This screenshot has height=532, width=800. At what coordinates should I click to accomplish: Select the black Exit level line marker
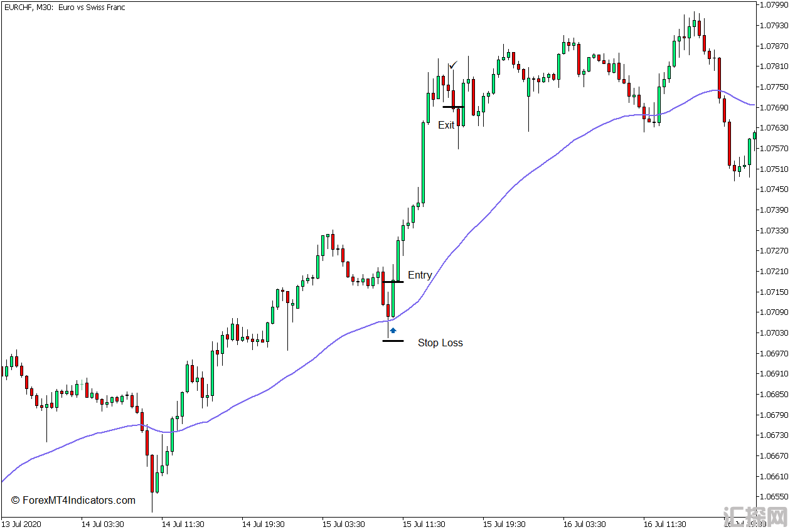tap(452, 107)
